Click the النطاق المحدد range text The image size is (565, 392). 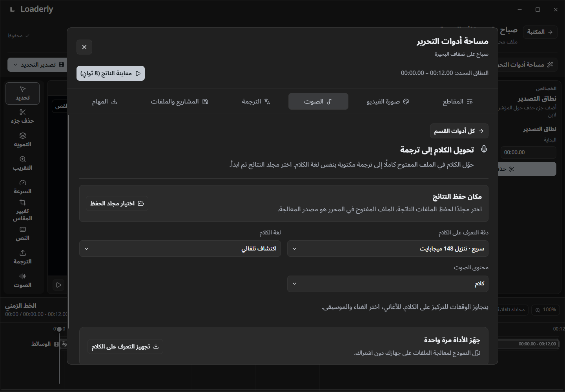tap(445, 73)
